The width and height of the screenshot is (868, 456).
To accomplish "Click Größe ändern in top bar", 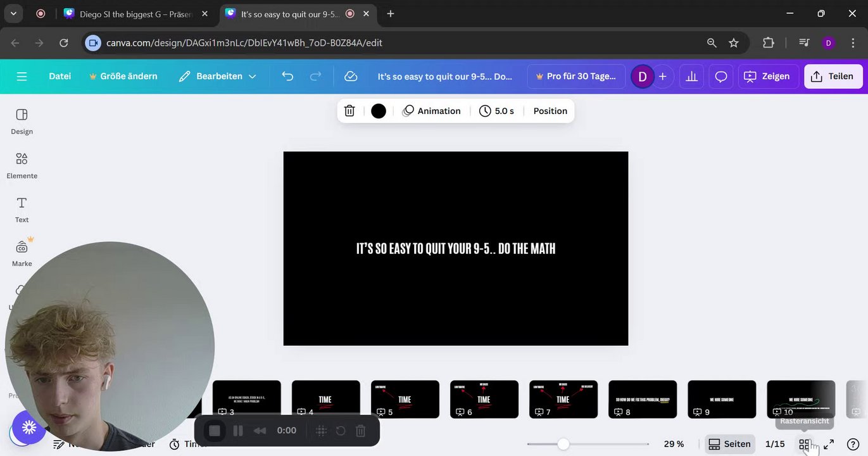I will 123,76.
